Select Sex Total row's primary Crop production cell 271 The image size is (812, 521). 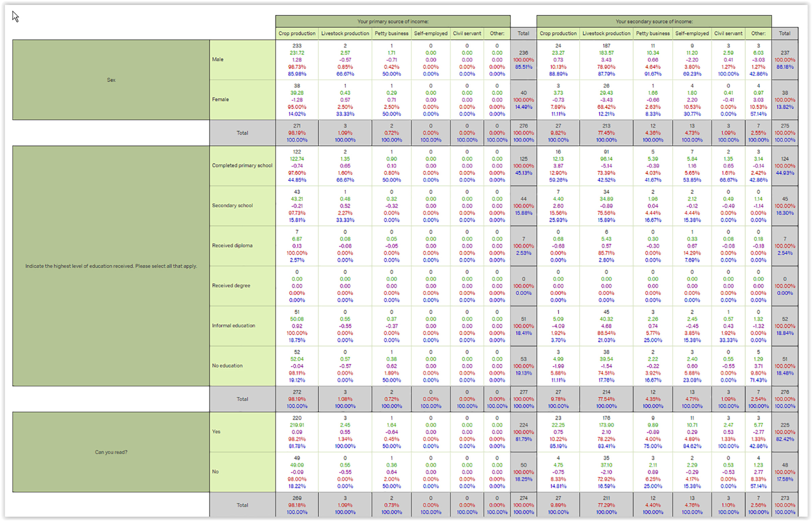click(x=297, y=133)
